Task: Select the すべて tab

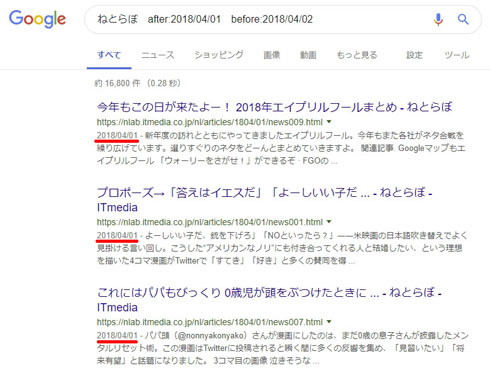Action: pyautogui.click(x=109, y=55)
